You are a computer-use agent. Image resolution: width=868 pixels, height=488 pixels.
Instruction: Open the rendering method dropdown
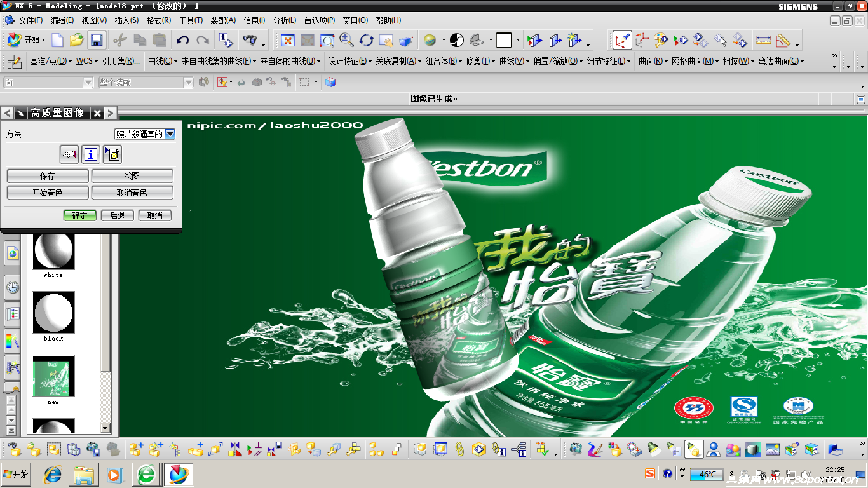[x=170, y=134]
